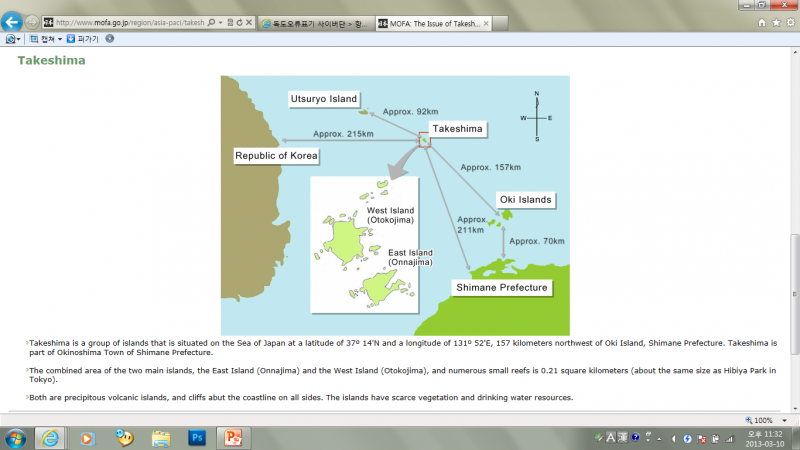Open PowerPoint from the taskbar

[x=235, y=438]
